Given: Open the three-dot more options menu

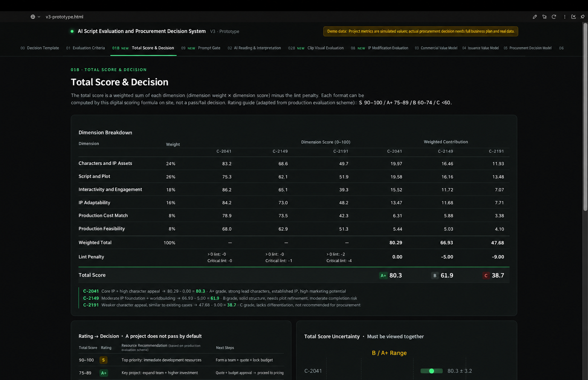Looking at the screenshot, I should 564,17.
